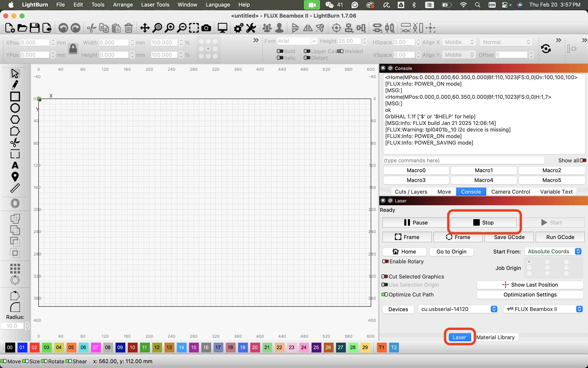Select the Polygon drawing tool
Screen dimensions: 588x368
pos(15,120)
